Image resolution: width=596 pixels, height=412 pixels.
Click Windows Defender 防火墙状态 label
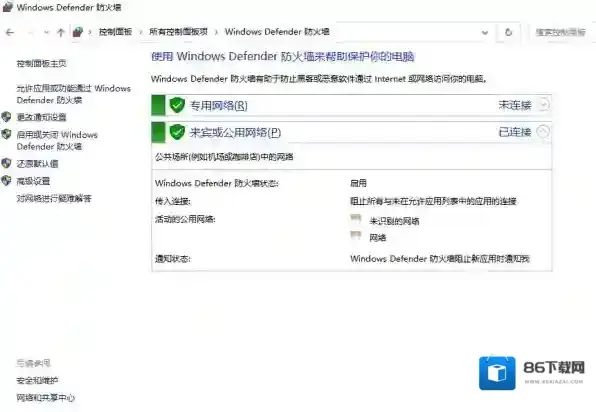[x=217, y=183]
